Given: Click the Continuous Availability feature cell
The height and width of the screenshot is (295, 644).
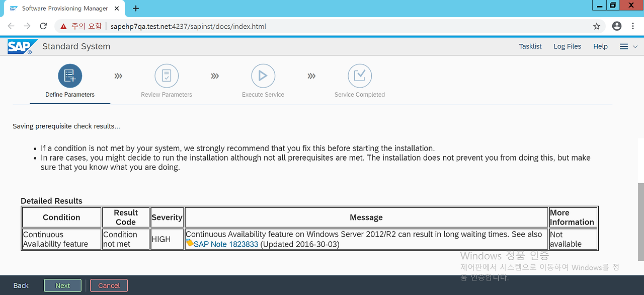Looking at the screenshot, I should click(x=61, y=239).
